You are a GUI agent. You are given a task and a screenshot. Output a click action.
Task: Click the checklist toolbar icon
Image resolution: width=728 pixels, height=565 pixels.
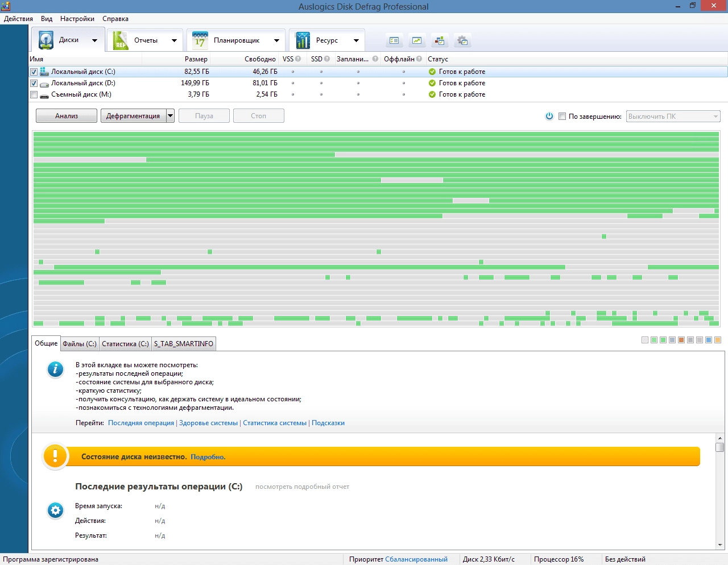[x=394, y=40]
